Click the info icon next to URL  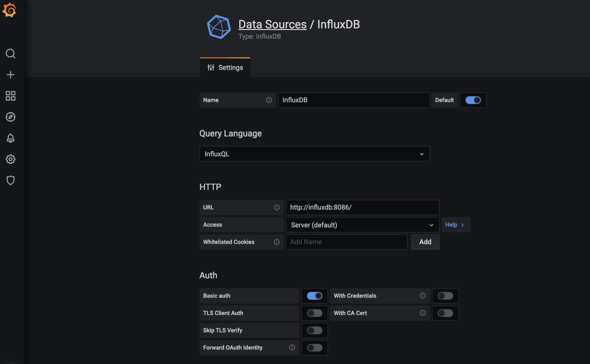277,207
